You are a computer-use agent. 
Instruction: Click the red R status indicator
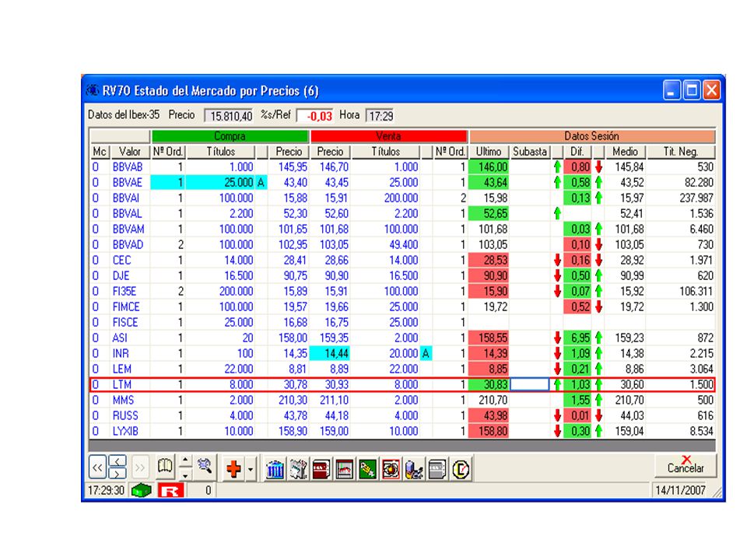coord(170,490)
